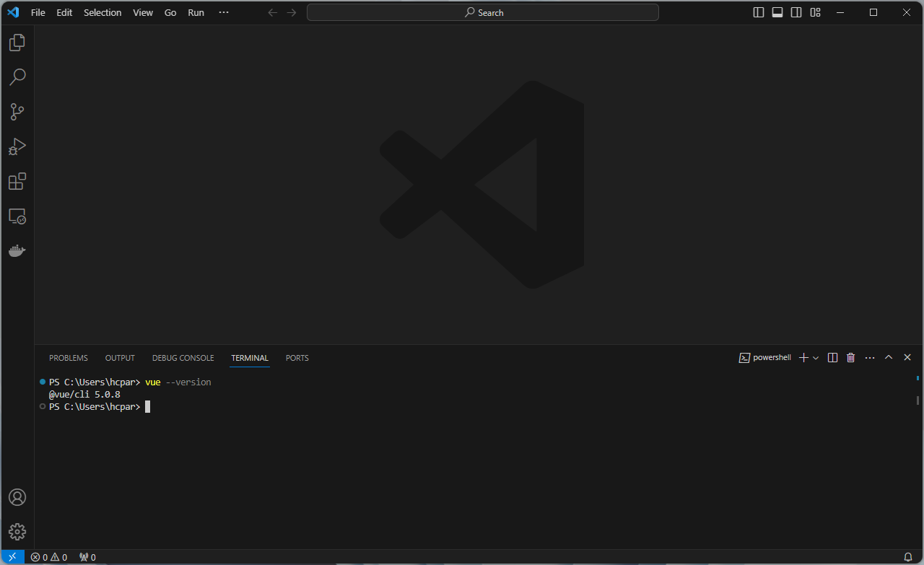Open Customize Layout icon
924x565 pixels.
pyautogui.click(x=815, y=12)
